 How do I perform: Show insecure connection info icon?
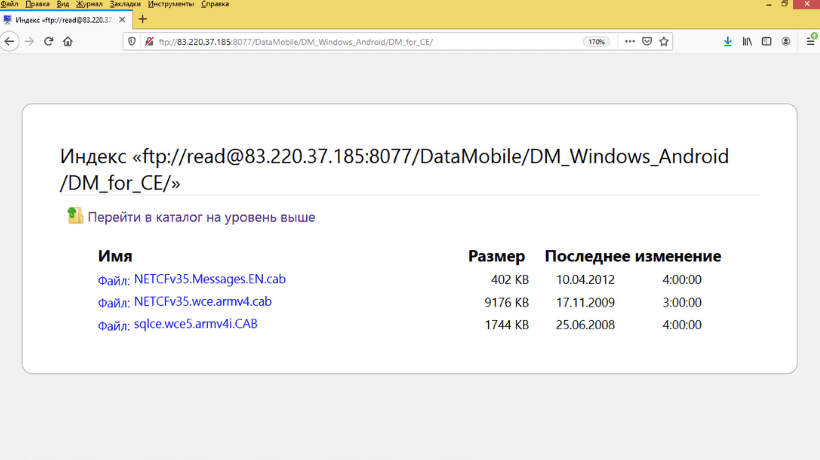click(x=149, y=41)
